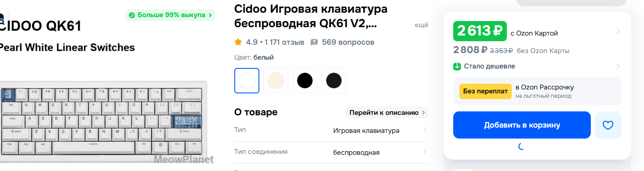Go to description via 'Перейти к описанию'
Viewport: 644px width, 171px height.
pyautogui.click(x=387, y=113)
